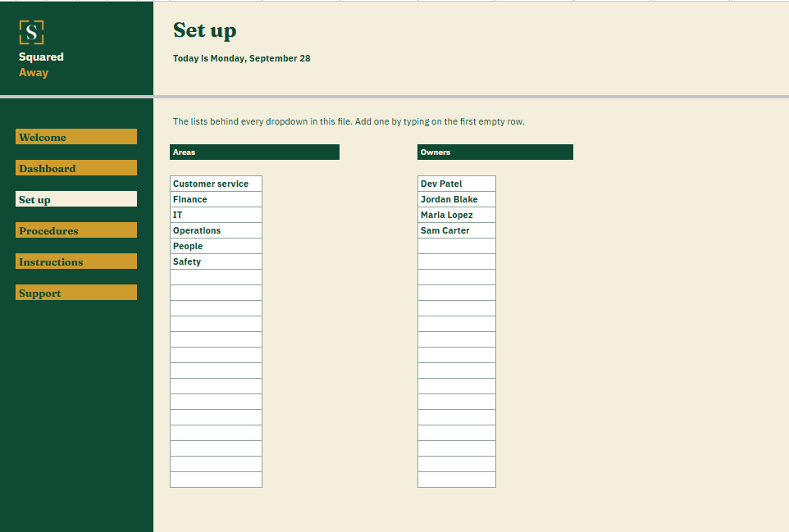Select the Maria Lopez owner cell
Image resolution: width=789 pixels, height=532 pixels.
pyautogui.click(x=456, y=215)
